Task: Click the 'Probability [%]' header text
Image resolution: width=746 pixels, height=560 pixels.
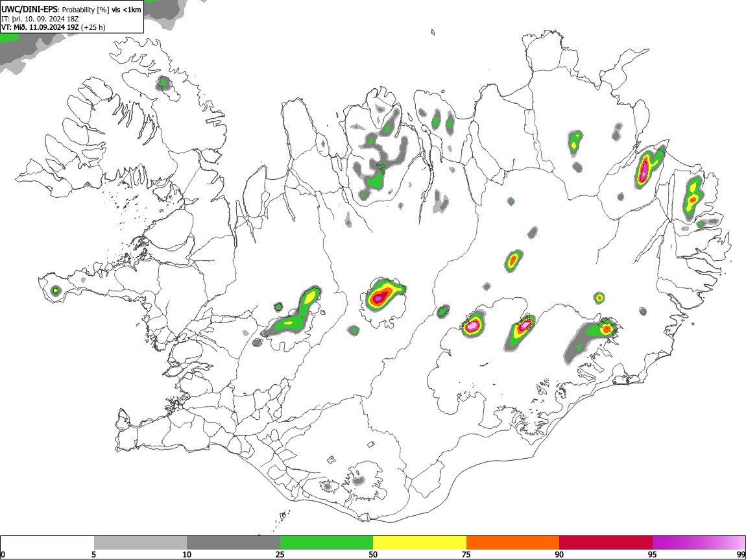Action: pyautogui.click(x=86, y=10)
